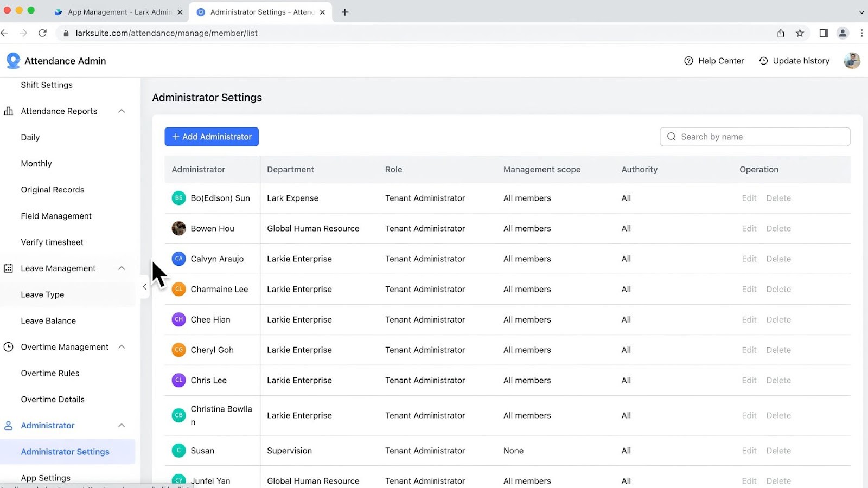Click the reload page icon
The image size is (868, 488).
(43, 33)
